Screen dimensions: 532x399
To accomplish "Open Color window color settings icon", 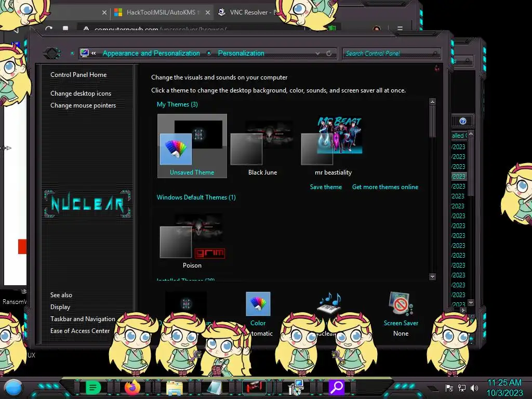I will pyautogui.click(x=258, y=303).
